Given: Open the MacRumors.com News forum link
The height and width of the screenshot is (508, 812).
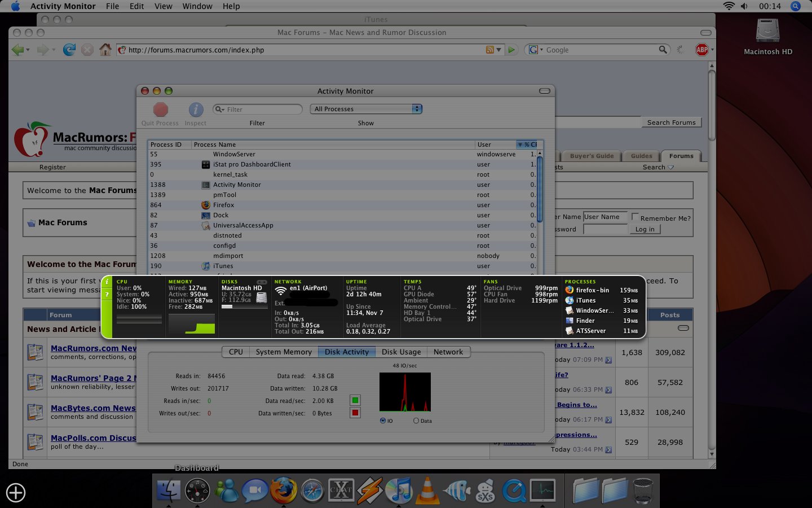Looking at the screenshot, I should pos(94,348).
